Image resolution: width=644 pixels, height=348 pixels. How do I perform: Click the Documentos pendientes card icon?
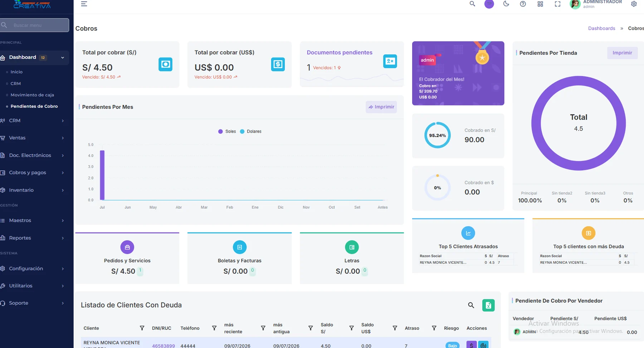point(390,61)
